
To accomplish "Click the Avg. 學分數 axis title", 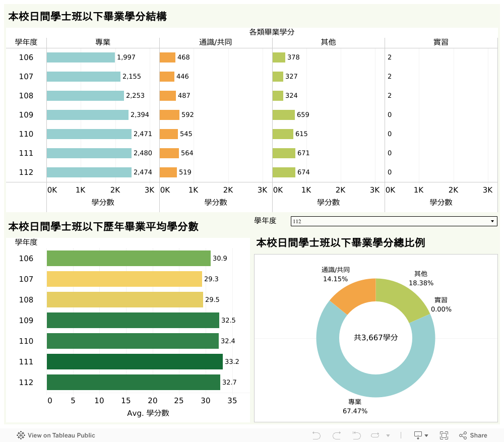I will tap(148, 413).
